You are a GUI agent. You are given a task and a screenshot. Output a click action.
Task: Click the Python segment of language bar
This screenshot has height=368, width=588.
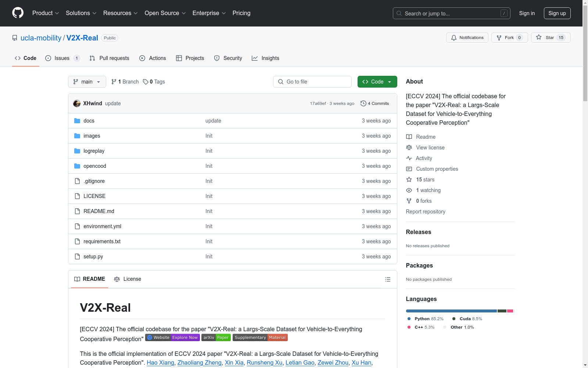pos(451,311)
